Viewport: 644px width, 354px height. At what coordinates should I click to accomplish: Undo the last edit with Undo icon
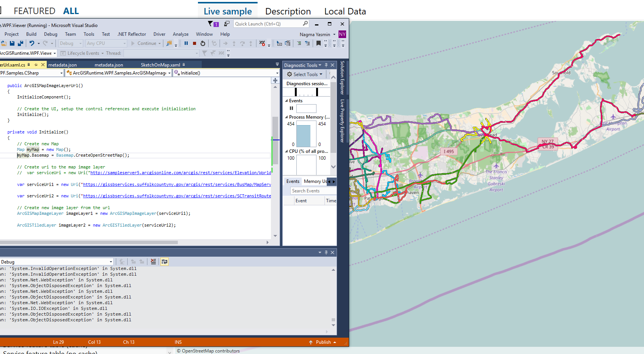click(32, 43)
